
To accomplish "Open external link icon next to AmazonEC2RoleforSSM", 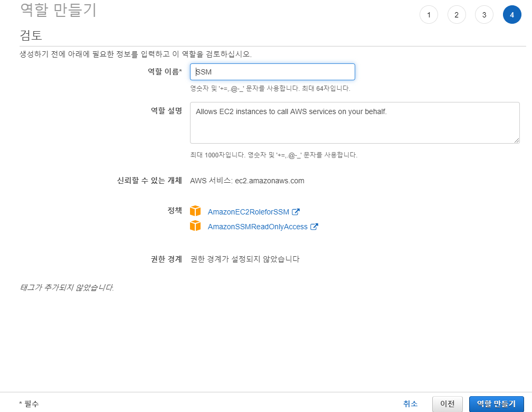I will tap(296, 212).
